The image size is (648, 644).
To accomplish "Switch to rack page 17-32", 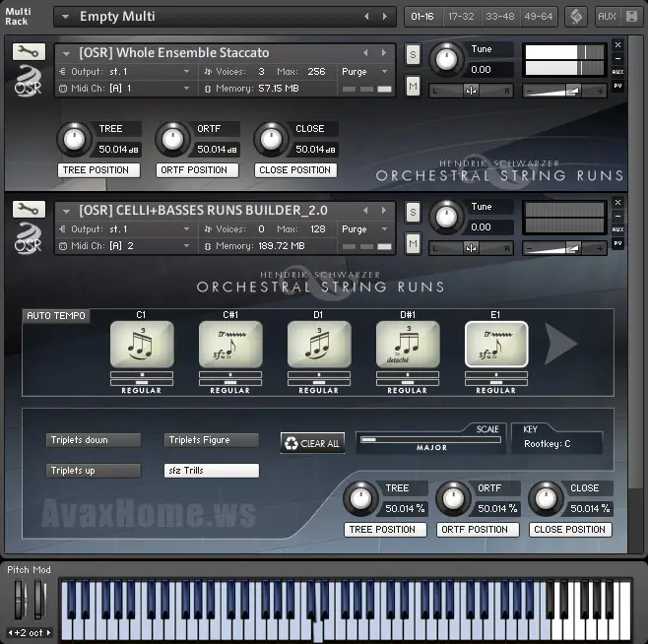I will click(x=461, y=17).
